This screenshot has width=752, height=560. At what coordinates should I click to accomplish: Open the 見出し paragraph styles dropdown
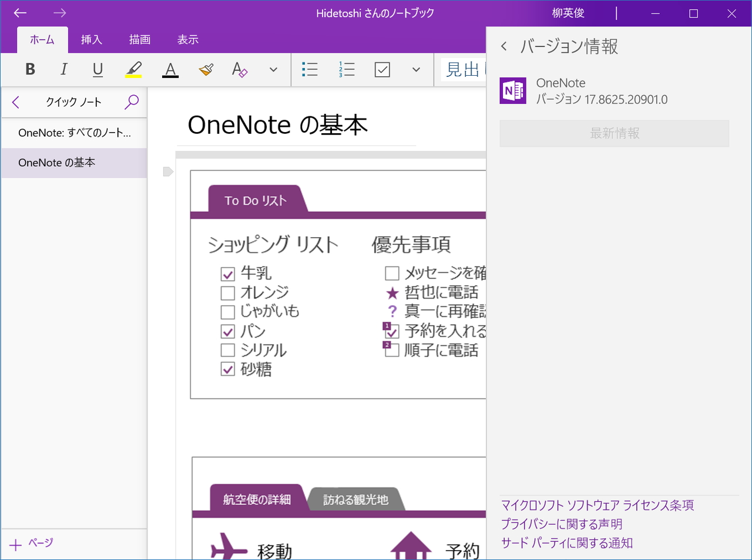tap(464, 69)
